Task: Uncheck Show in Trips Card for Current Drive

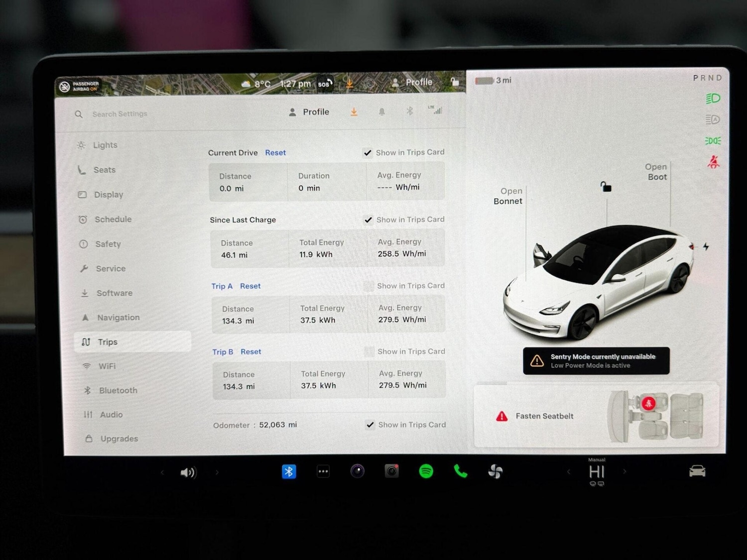Action: point(368,153)
